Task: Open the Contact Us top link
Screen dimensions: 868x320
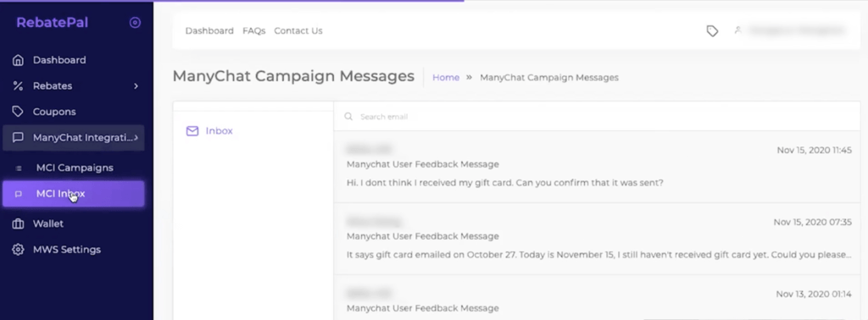Action: [298, 31]
